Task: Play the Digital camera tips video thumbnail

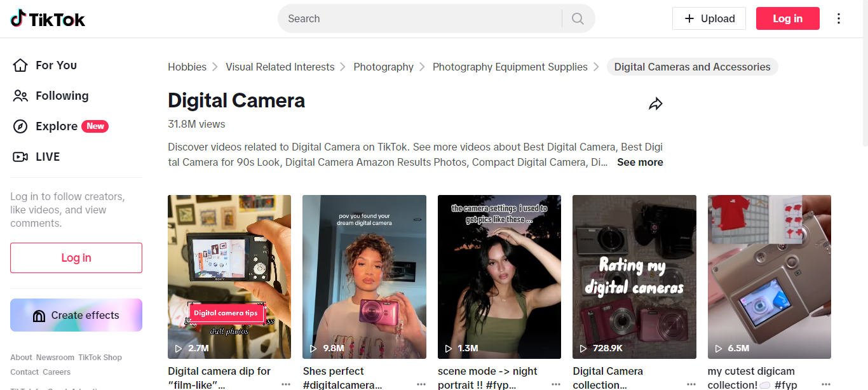Action: [229, 277]
